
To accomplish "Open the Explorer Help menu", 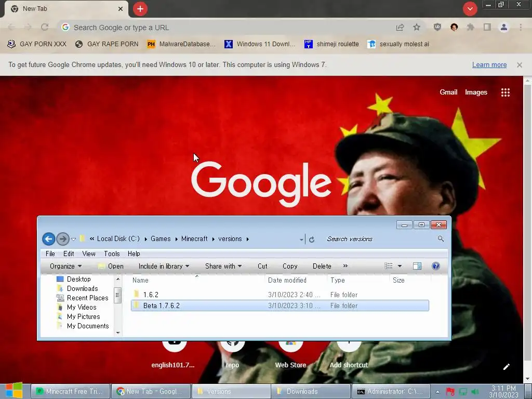I will 134,254.
